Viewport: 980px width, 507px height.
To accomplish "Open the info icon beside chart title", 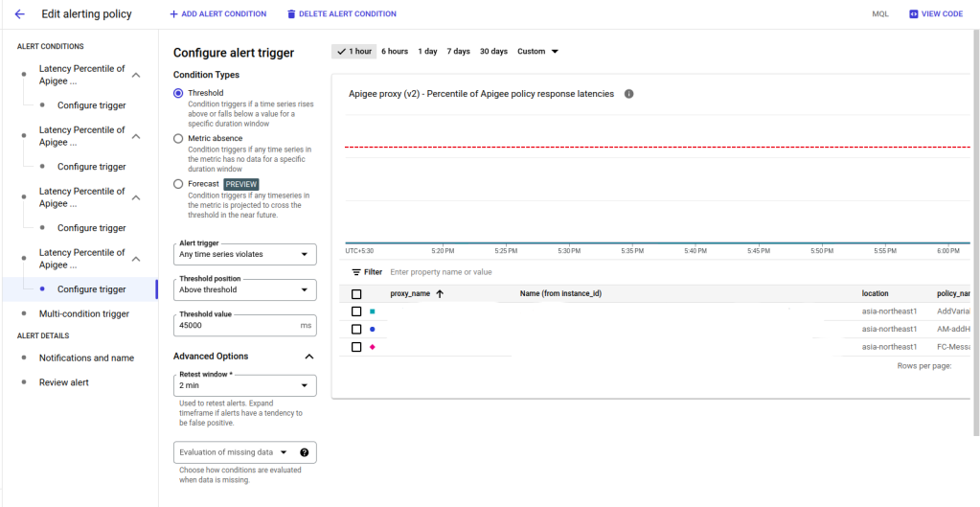I will click(628, 94).
